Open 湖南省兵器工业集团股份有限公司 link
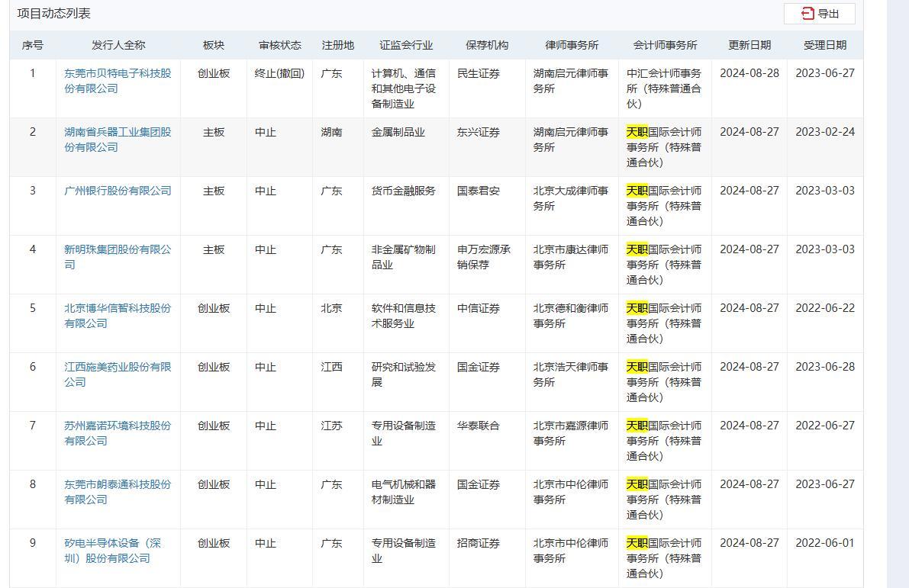The height and width of the screenshot is (588, 909). click(x=118, y=140)
